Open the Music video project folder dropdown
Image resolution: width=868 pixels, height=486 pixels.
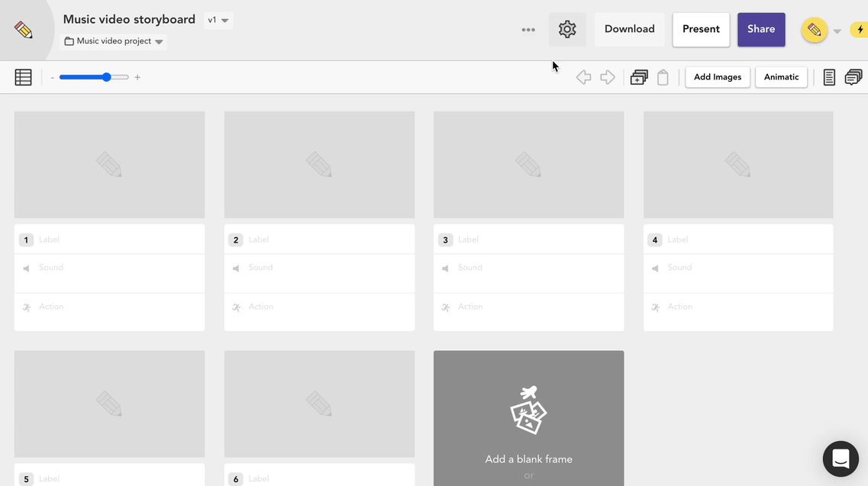[x=114, y=41]
